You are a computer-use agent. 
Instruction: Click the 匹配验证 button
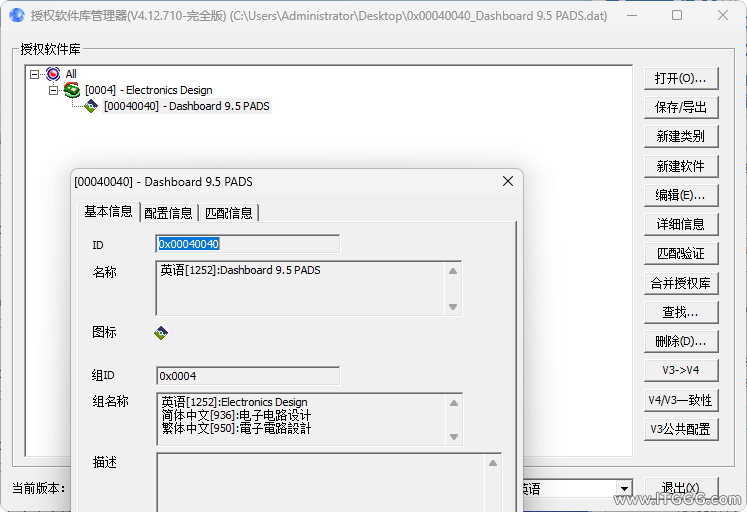pyautogui.click(x=681, y=254)
